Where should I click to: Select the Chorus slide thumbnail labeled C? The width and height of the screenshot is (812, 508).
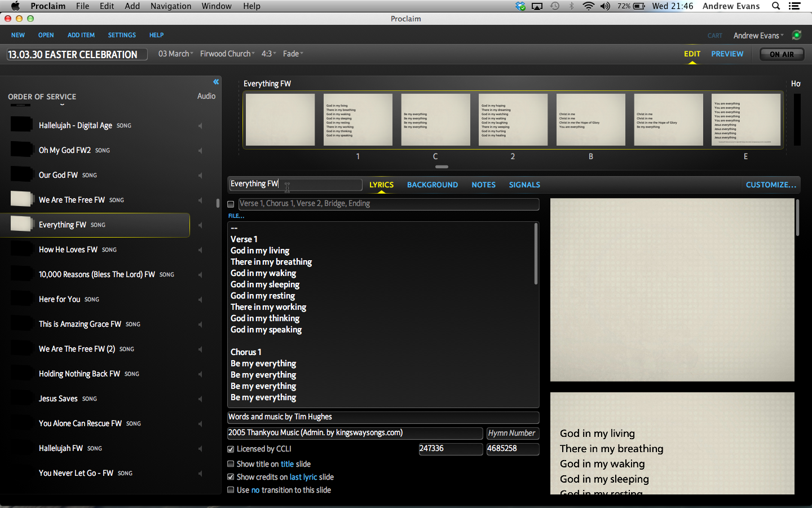(435, 120)
